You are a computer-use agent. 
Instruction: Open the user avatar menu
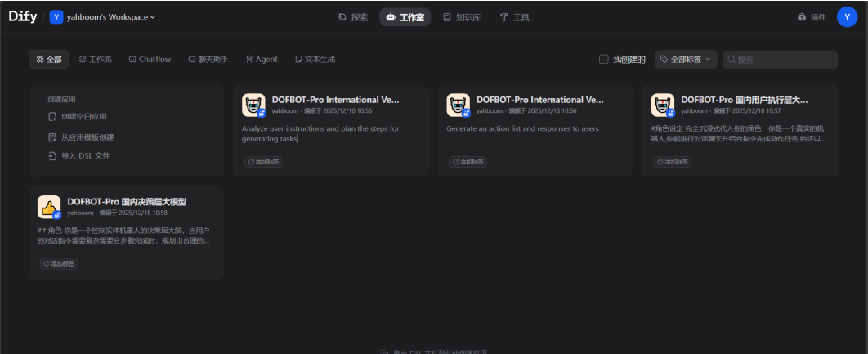[x=847, y=16]
